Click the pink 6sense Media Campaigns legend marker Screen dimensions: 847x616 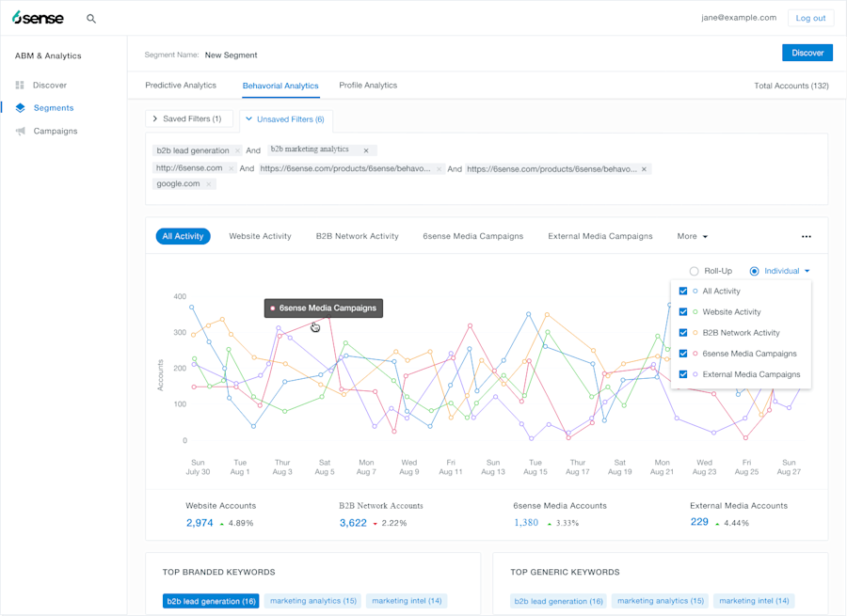695,353
